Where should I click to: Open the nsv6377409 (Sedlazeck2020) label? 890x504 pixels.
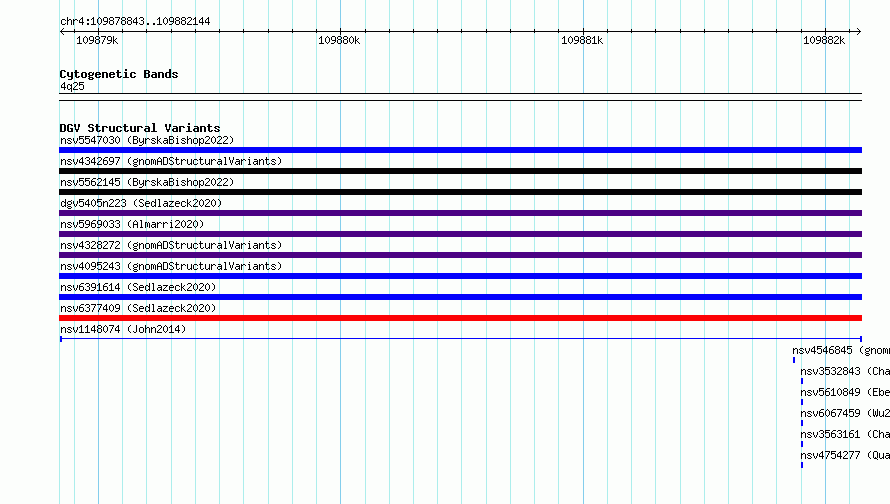138,308
